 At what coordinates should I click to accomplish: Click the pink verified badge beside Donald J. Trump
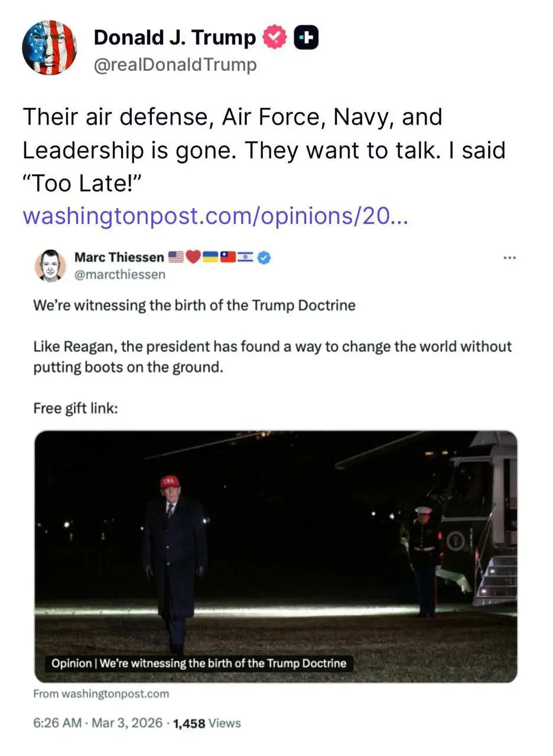(274, 38)
